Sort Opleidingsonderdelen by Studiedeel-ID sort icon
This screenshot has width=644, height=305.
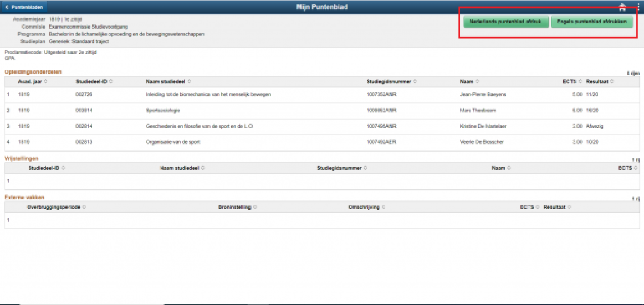[x=111, y=82]
